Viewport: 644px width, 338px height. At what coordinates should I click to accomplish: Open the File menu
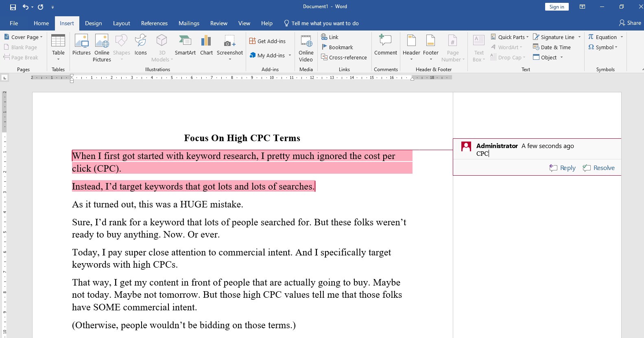click(x=14, y=23)
